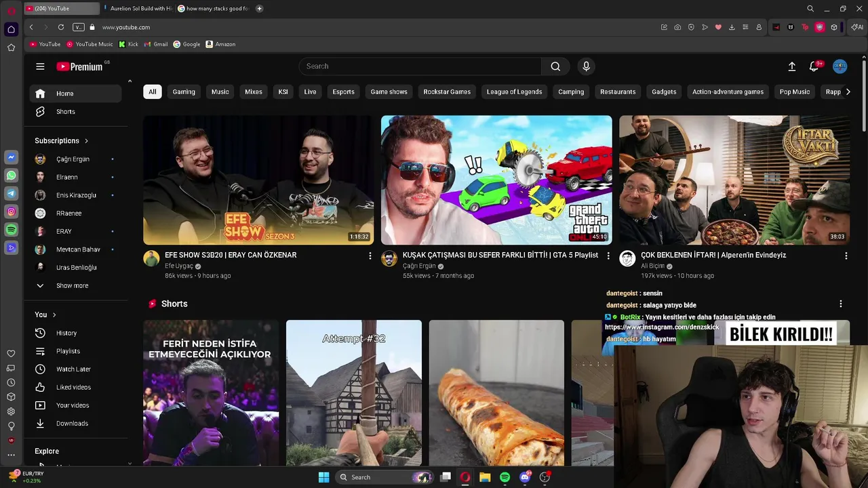Open Spotify from Windows taskbar
This screenshot has width=868, height=488.
(x=505, y=477)
